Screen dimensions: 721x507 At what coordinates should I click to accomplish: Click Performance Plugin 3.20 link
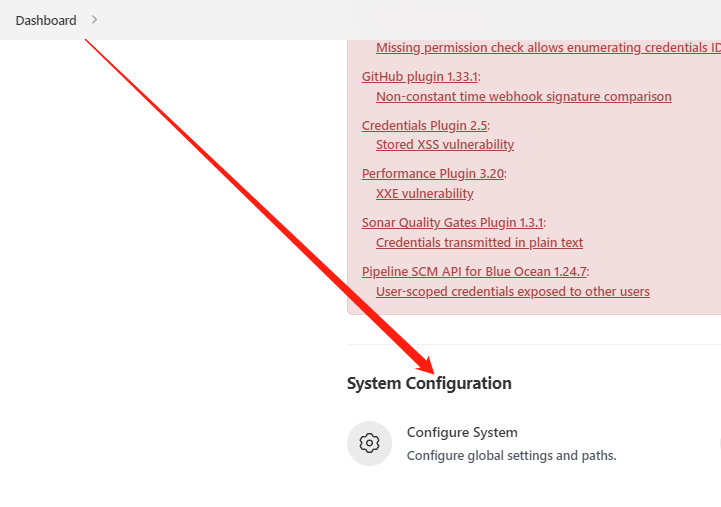coord(432,174)
